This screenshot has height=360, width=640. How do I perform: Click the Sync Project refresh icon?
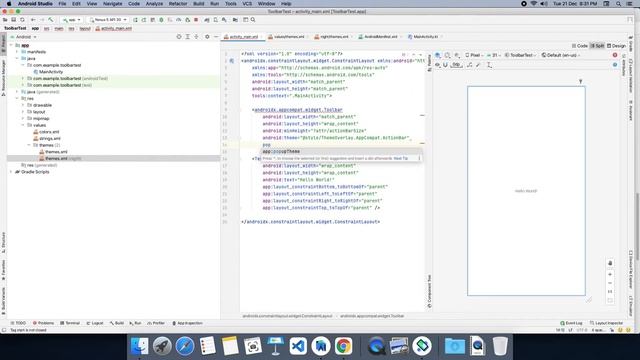click(x=22, y=20)
